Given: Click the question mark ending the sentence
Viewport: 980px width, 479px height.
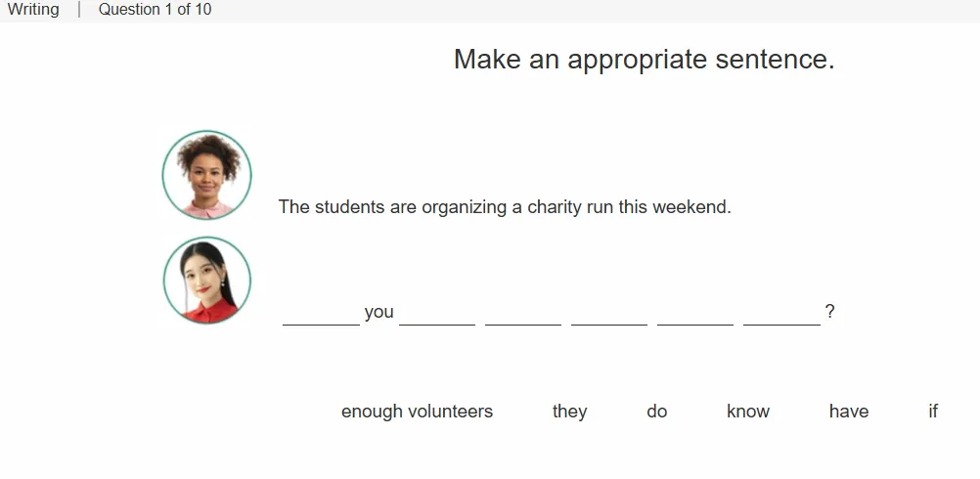Looking at the screenshot, I should point(829,311).
